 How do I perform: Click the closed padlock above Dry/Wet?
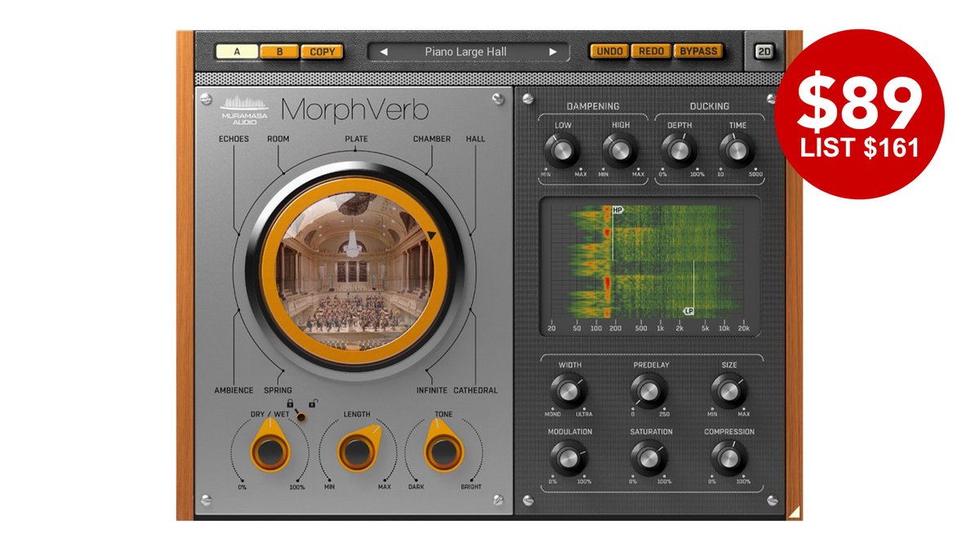pyautogui.click(x=290, y=403)
